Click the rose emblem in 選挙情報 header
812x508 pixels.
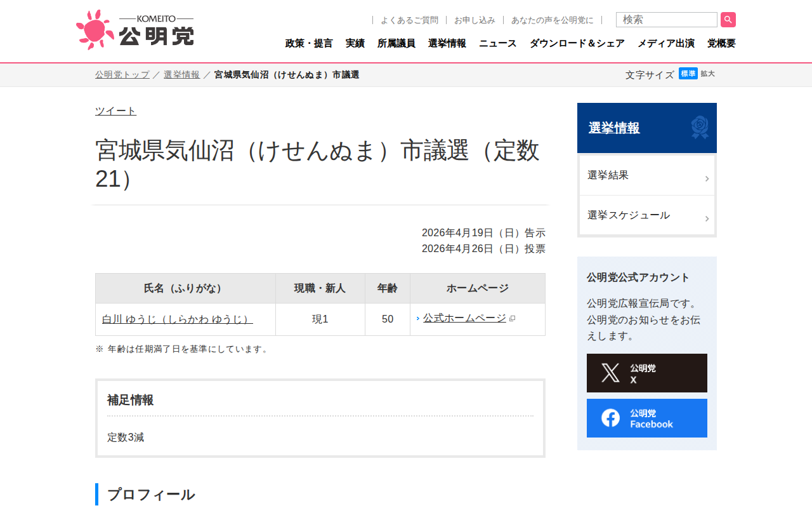pos(699,128)
